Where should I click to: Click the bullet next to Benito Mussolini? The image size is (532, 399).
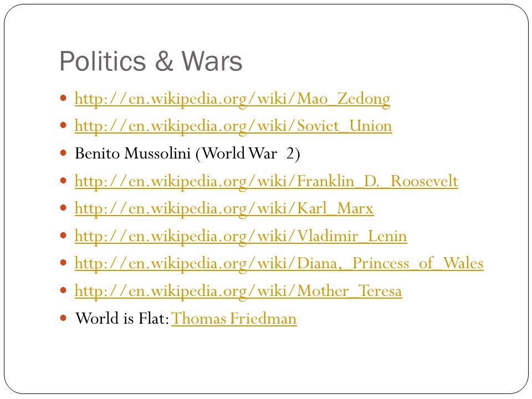coord(63,153)
